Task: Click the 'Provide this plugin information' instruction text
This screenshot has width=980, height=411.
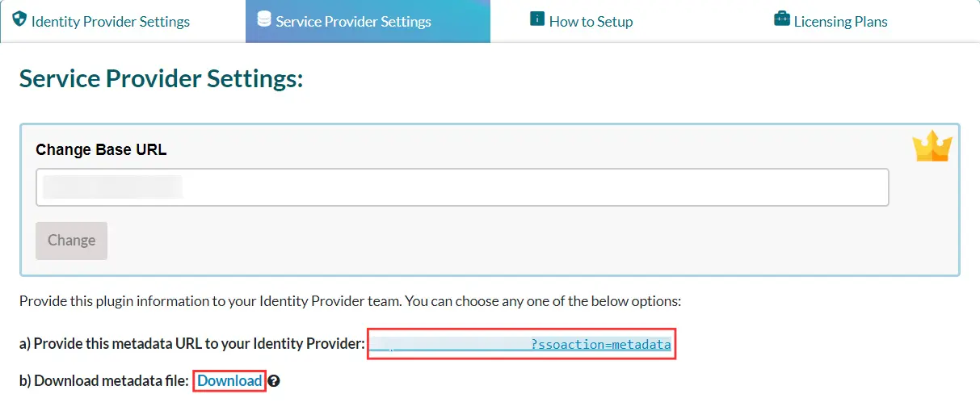Action: point(350,301)
